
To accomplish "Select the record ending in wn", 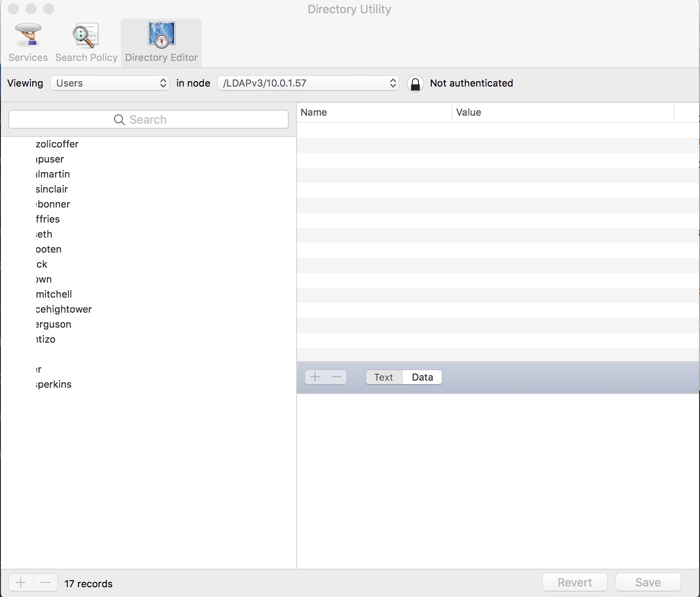I will [148, 279].
